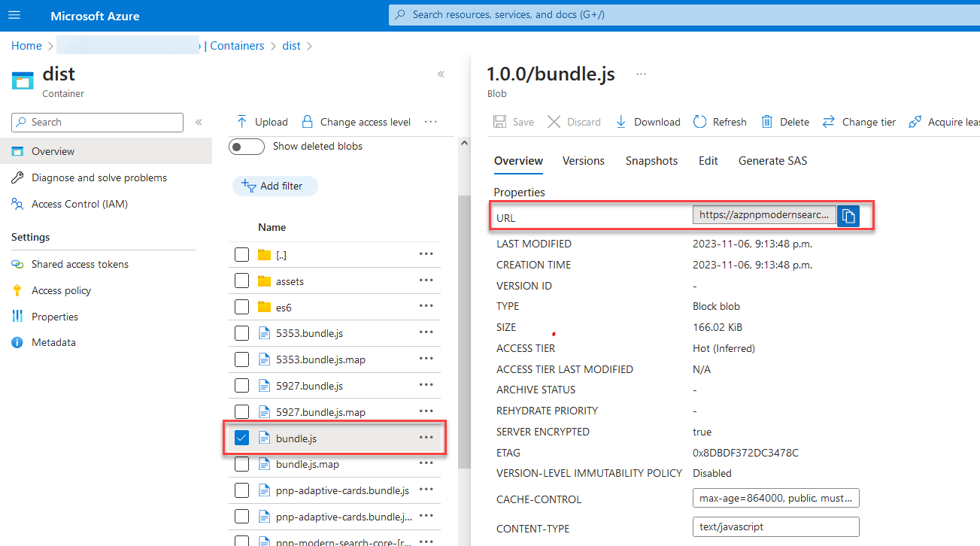Select the 5927.bundle.js checkbox
The image size is (980, 546).
point(241,386)
